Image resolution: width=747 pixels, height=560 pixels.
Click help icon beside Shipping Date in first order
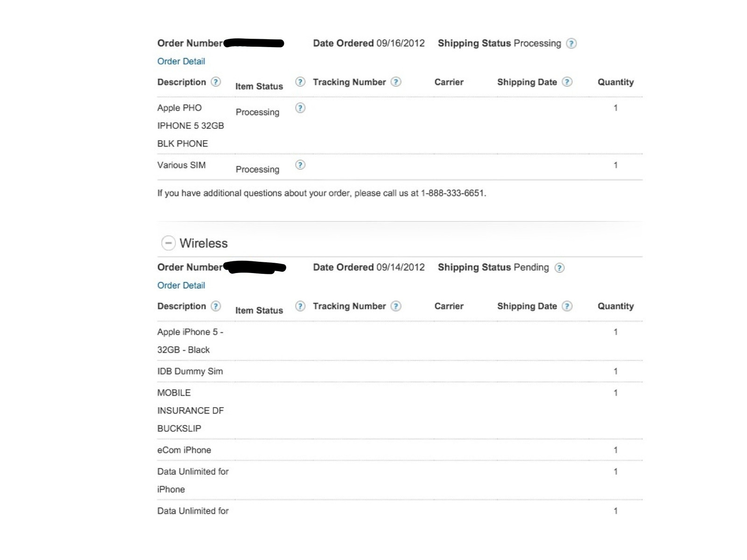[x=567, y=82]
